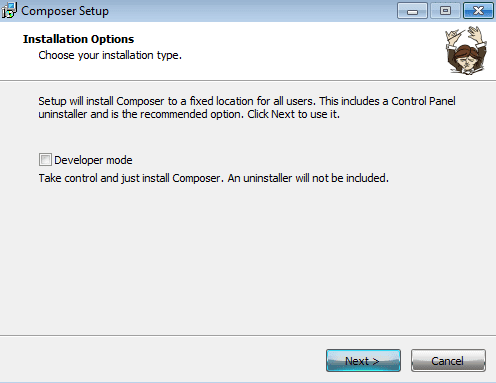Click the 'Composer Setup' title bar text
The image size is (496, 383).
point(65,11)
